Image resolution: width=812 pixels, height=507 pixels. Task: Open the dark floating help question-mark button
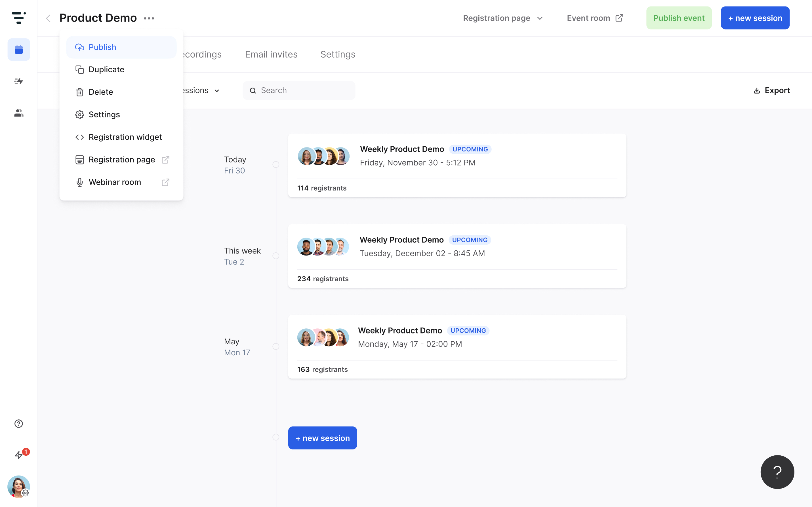click(x=777, y=472)
